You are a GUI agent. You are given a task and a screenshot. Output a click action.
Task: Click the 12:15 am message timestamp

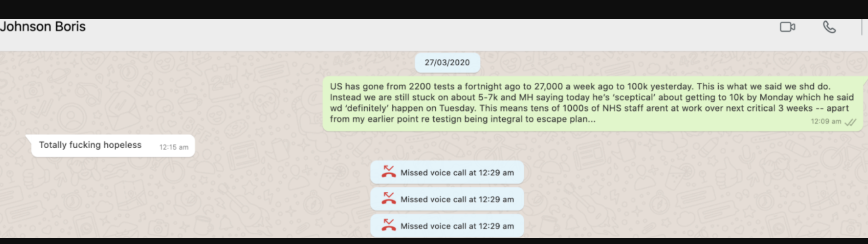173,147
